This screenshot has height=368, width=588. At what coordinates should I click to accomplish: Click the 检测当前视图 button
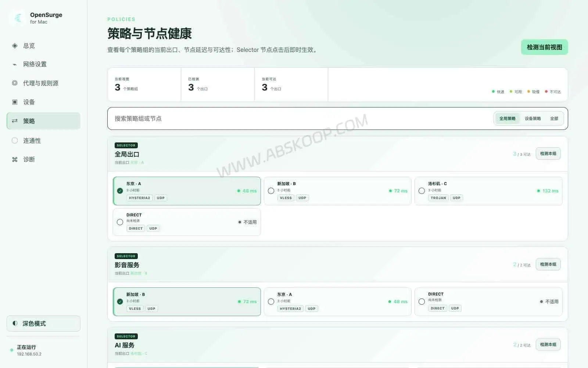(544, 47)
